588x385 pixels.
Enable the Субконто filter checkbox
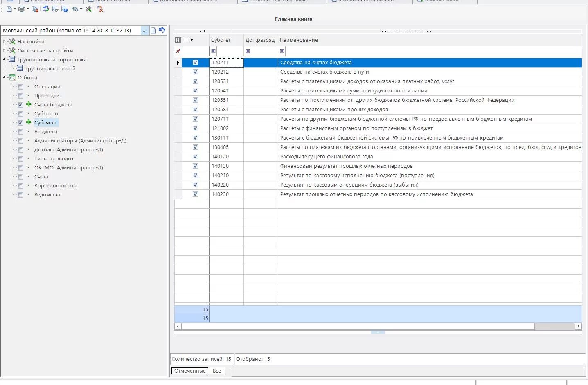[20, 114]
